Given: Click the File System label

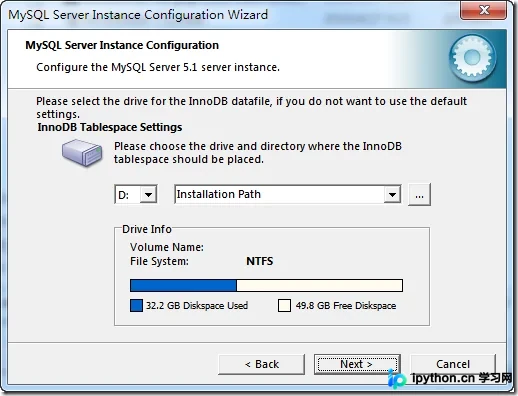Looking at the screenshot, I should (x=159, y=261).
